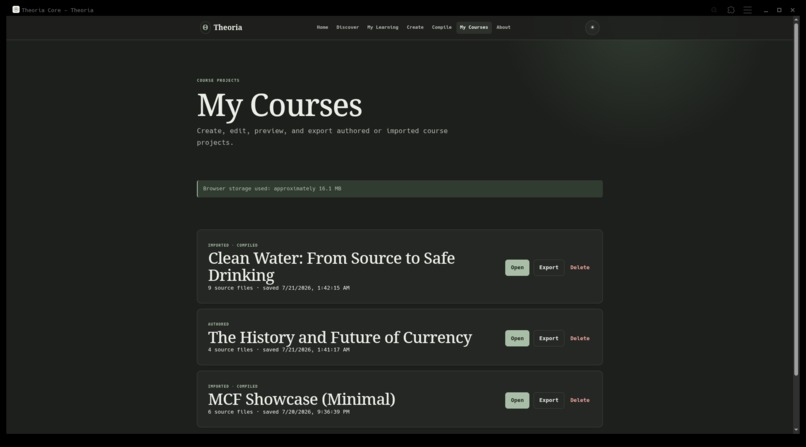This screenshot has height=447, width=806.
Task: Open the Discover nav item
Action: pos(347,27)
